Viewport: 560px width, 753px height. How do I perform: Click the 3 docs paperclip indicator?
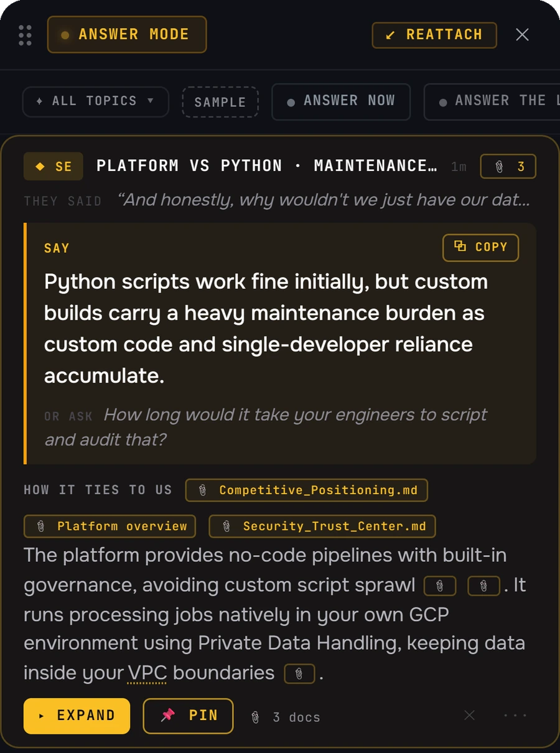[285, 717]
